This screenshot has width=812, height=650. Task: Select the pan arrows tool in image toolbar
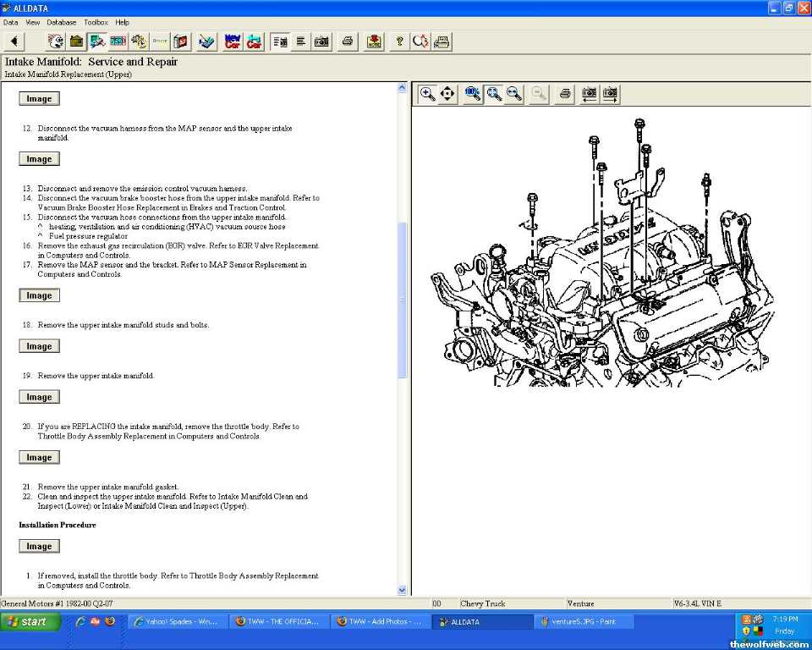pos(448,94)
